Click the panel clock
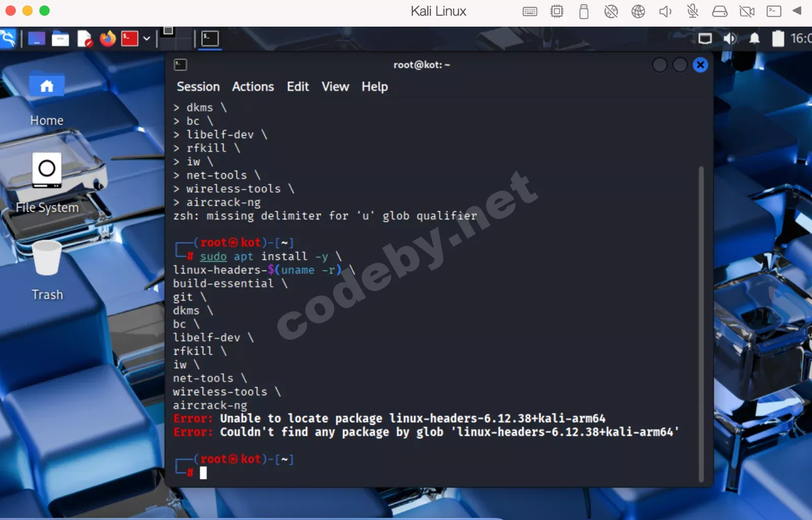 (801, 39)
